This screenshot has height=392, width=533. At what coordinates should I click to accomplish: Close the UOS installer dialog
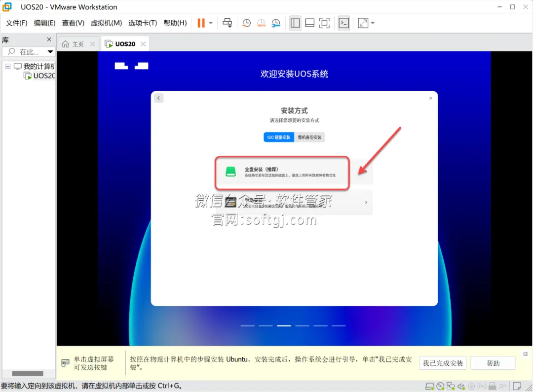click(x=431, y=98)
